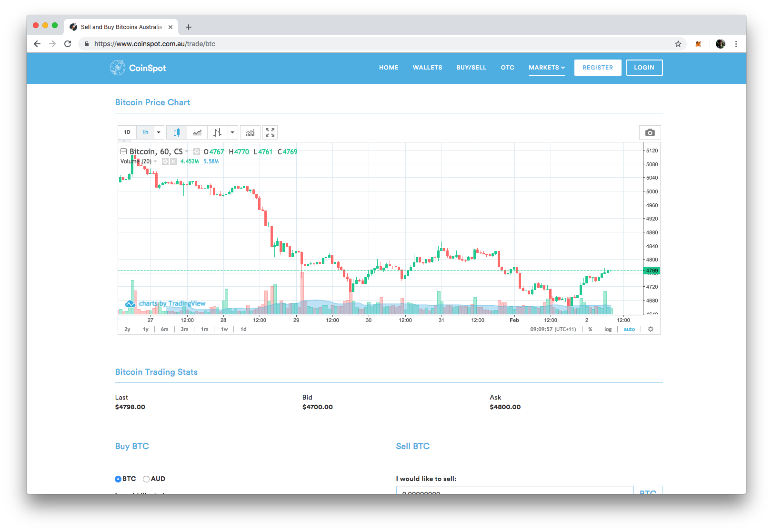The height and width of the screenshot is (532, 773).
Task: Go back to the previous page
Action: click(x=37, y=44)
